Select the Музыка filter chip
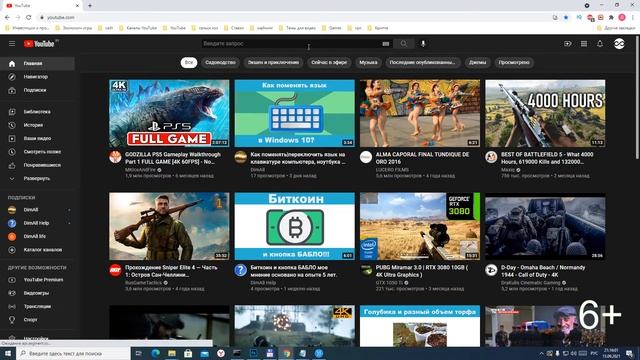The width and height of the screenshot is (640, 360). (368, 62)
